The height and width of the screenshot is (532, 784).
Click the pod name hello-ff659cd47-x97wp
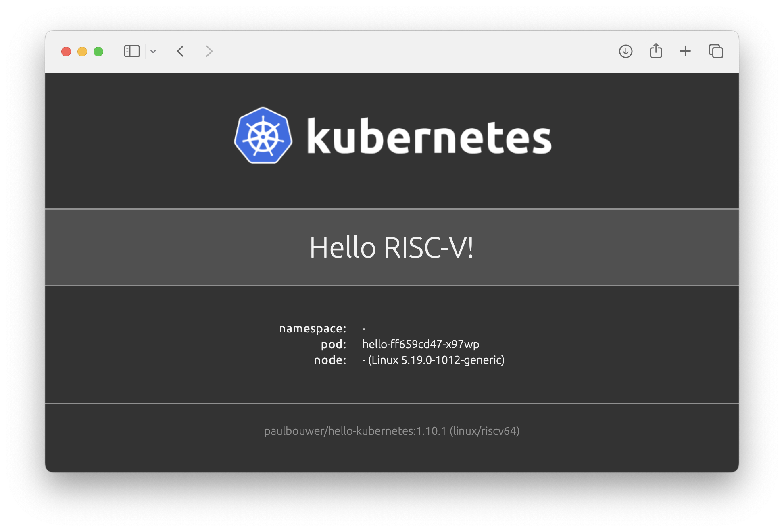421,344
